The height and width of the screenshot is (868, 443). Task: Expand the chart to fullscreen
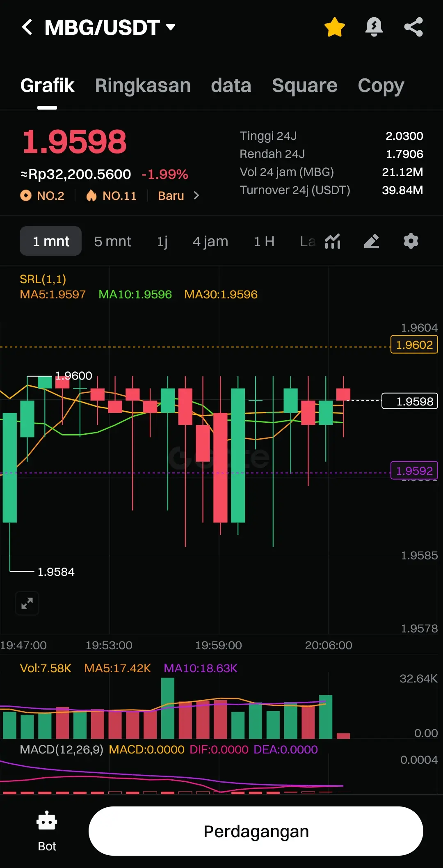[27, 603]
